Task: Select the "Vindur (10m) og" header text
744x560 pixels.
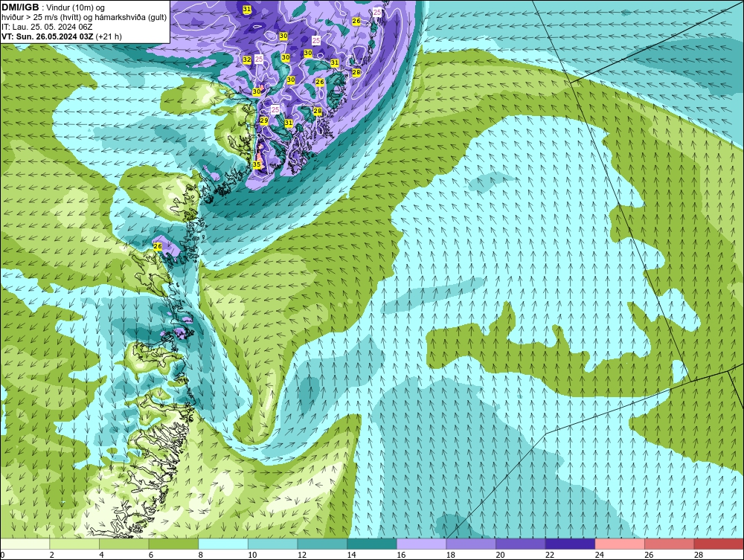Action: 77,7
